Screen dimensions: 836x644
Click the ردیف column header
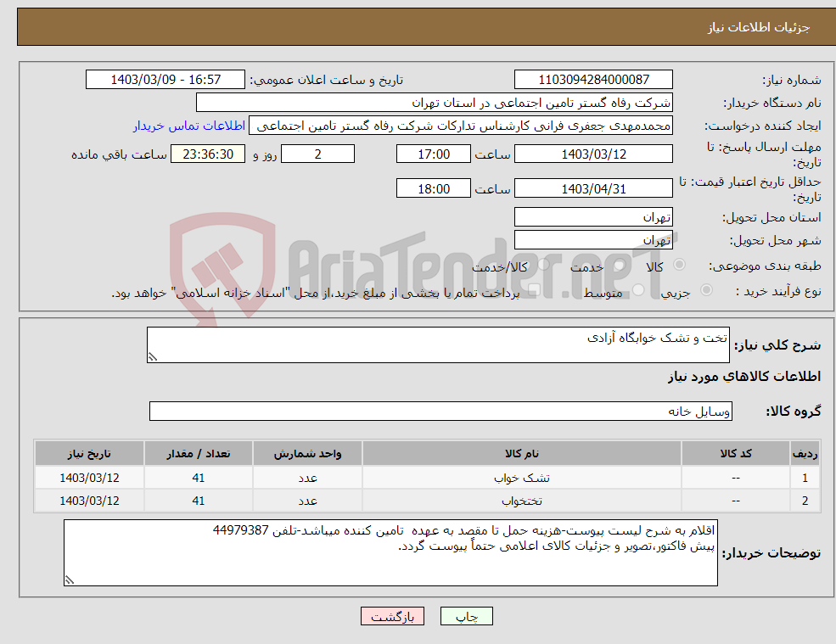point(805,453)
